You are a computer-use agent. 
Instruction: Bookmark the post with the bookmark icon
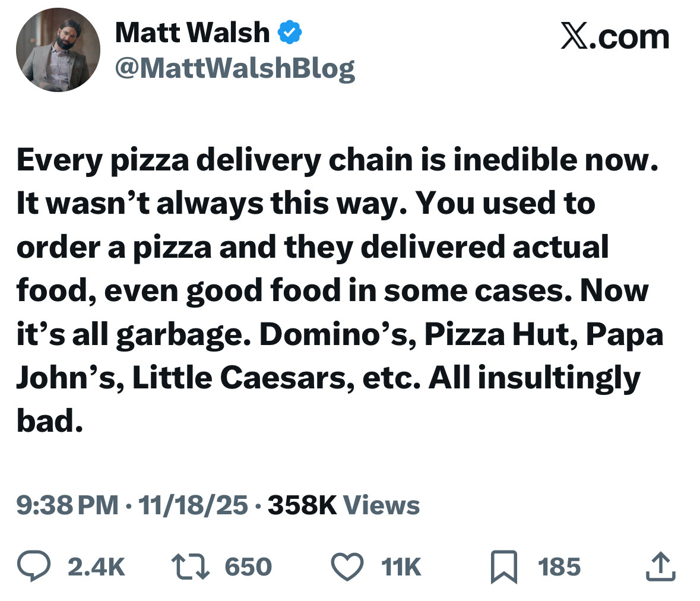coord(504,567)
